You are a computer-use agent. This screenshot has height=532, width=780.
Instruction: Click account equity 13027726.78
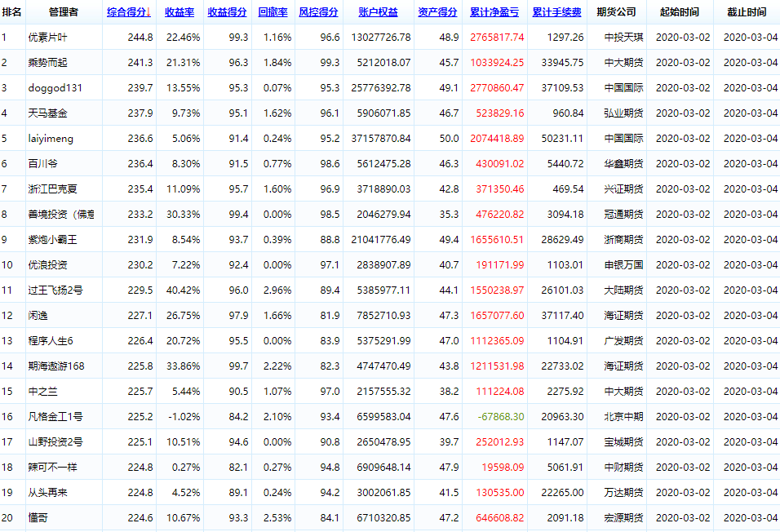click(381, 38)
